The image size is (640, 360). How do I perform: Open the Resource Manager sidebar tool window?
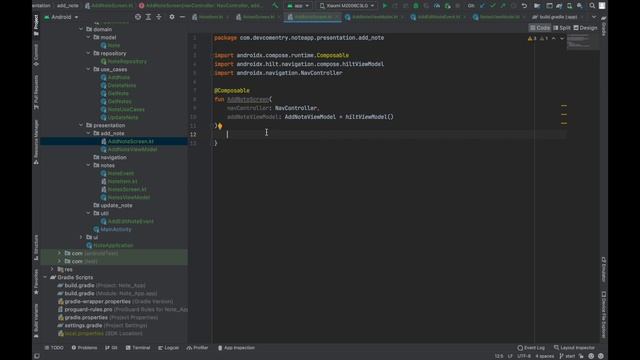coord(36,142)
